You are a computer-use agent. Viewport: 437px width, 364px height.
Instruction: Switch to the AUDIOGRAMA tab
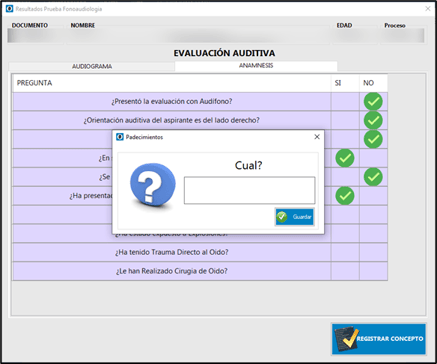point(92,66)
